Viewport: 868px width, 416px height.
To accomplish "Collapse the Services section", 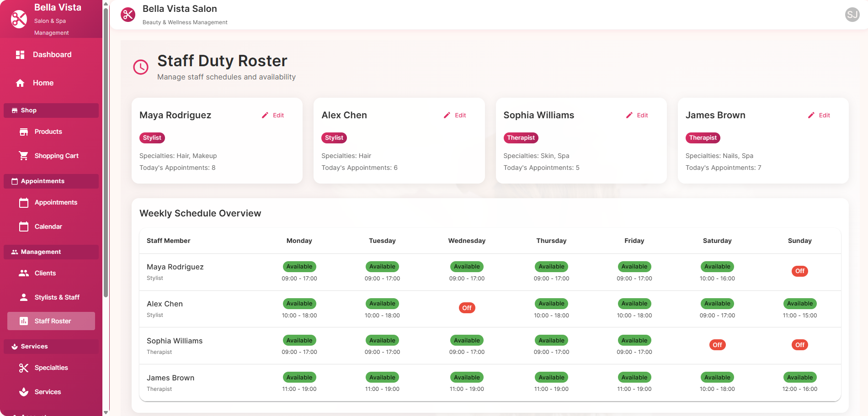I will coord(51,346).
